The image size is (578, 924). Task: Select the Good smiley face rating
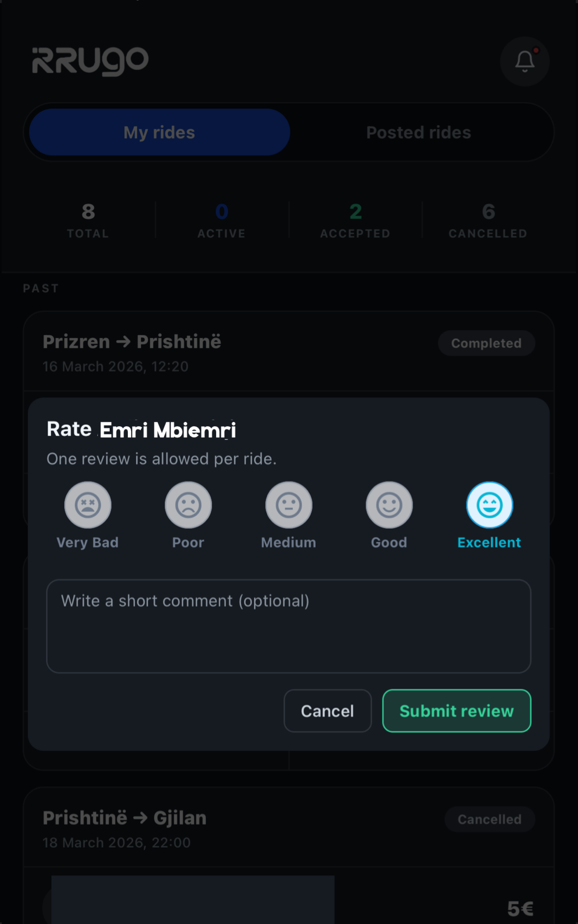(389, 505)
